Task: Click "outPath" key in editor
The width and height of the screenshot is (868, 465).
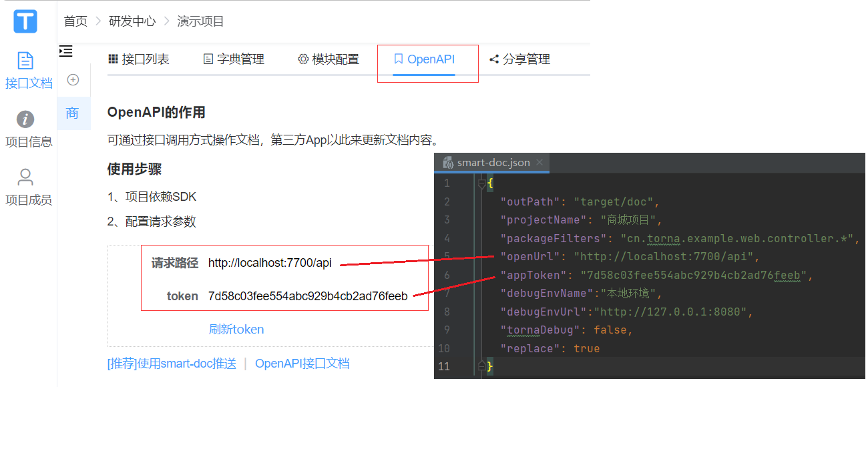Action: pyautogui.click(x=531, y=201)
